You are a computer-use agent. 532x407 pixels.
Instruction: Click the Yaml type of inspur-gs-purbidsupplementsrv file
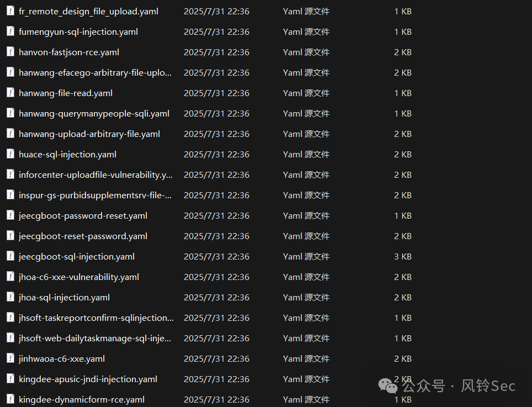coord(306,195)
